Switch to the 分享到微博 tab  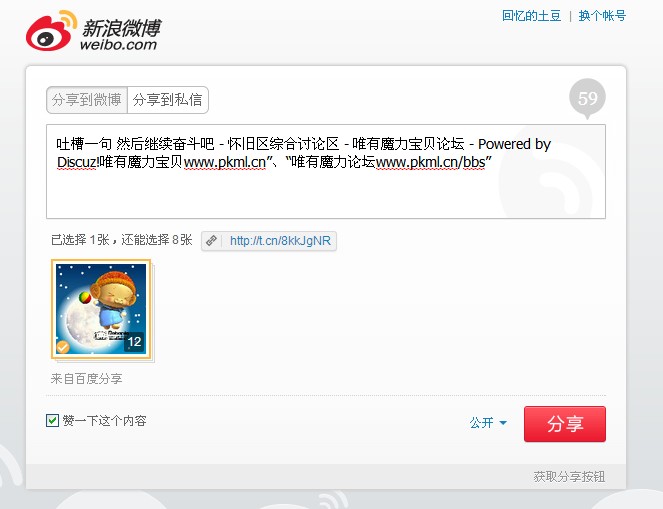click(x=87, y=100)
